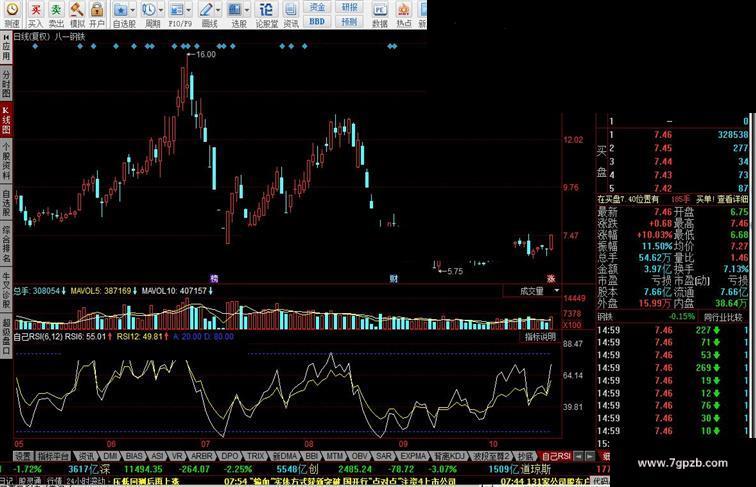Open the 综合排名 sidebar tab

[x=6, y=244]
